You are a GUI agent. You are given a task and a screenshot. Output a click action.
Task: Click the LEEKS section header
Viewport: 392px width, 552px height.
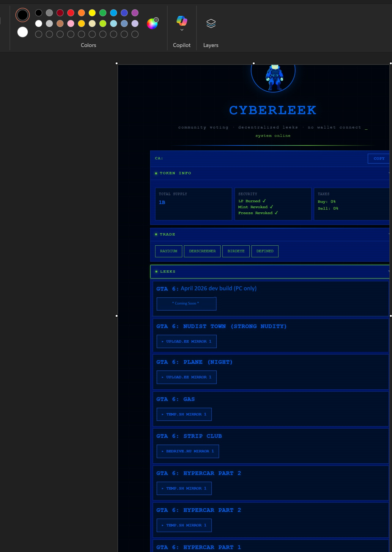270,272
